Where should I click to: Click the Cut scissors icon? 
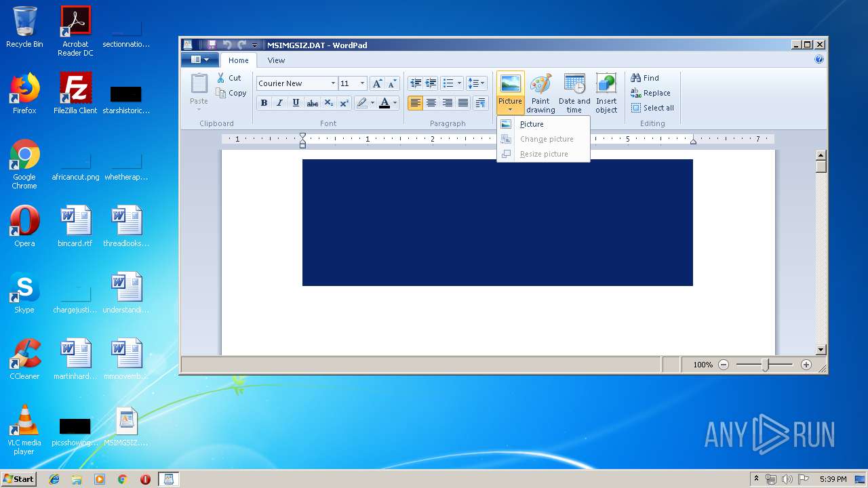pyautogui.click(x=221, y=78)
